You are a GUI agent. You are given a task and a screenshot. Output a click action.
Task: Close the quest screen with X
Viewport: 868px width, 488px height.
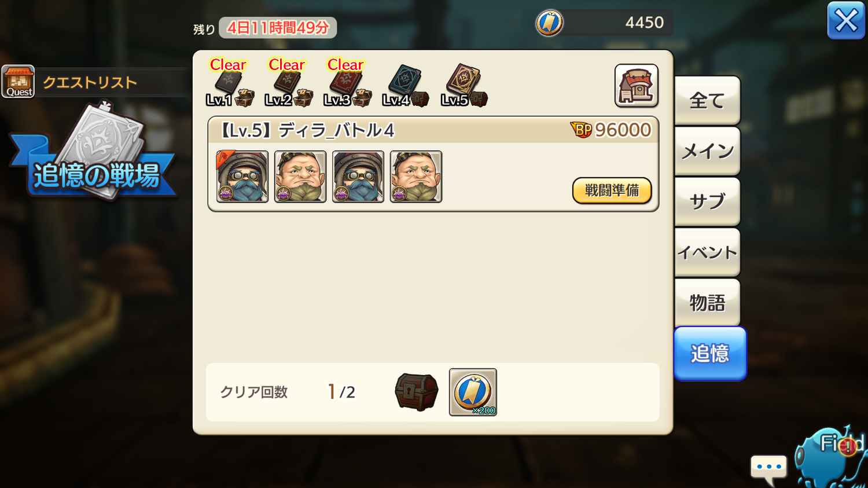(x=846, y=21)
